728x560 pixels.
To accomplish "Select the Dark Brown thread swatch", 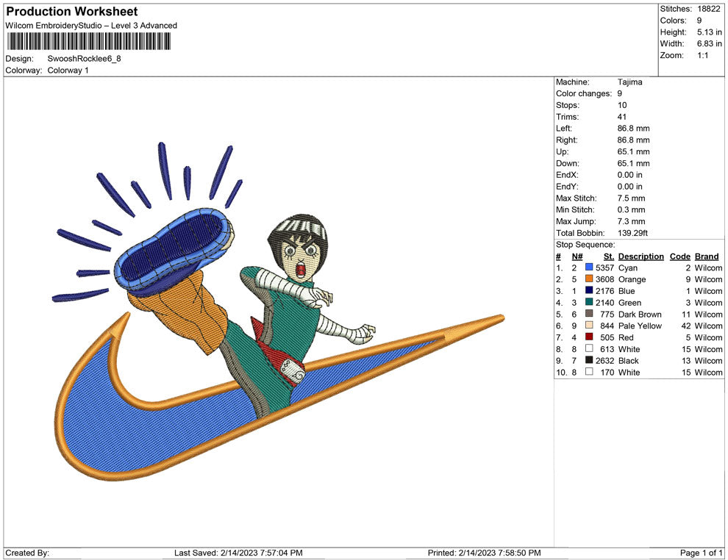I will (589, 314).
